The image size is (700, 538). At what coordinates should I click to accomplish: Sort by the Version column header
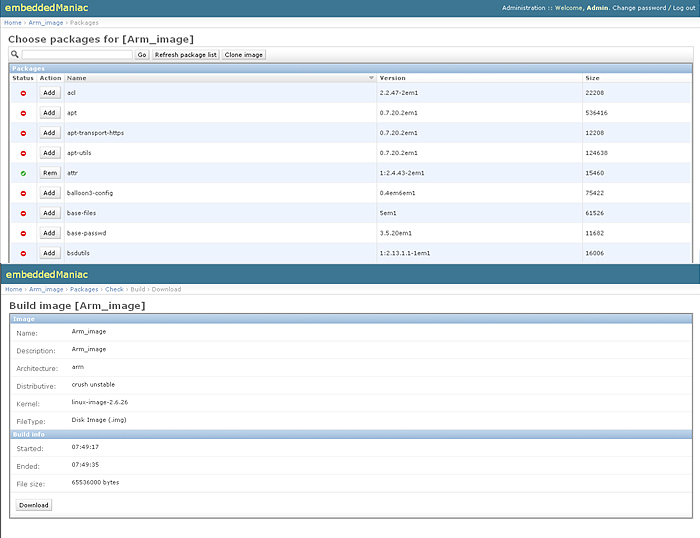(x=392, y=77)
